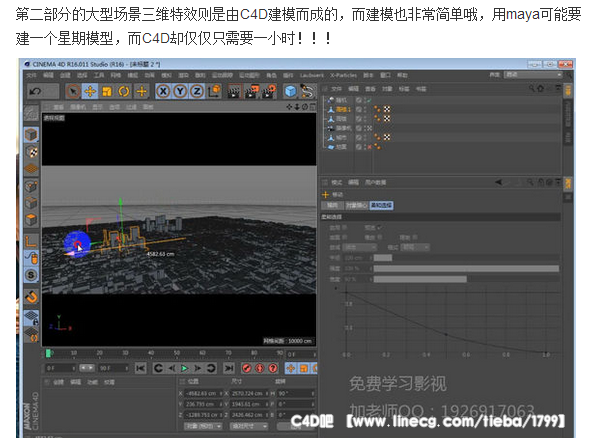Open the first menu in the menu bar
This screenshot has height=438, width=591.
point(32,75)
